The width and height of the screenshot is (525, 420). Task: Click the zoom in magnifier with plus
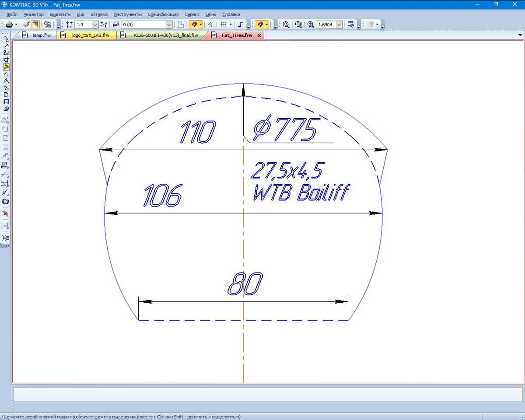[311, 25]
